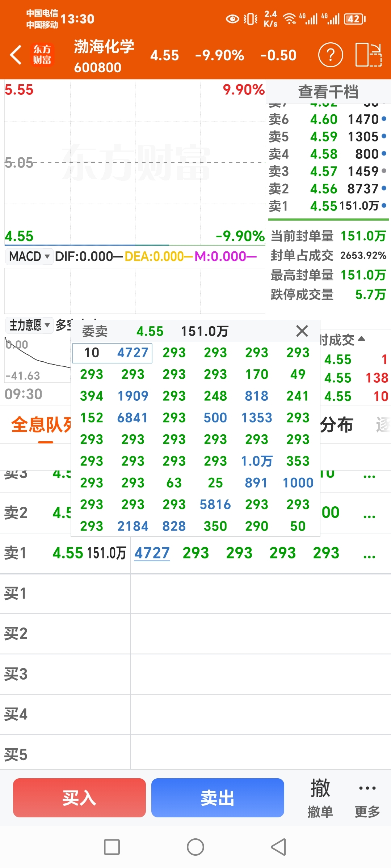Tap blue dot beside 卖4 800

pyautogui.click(x=384, y=153)
